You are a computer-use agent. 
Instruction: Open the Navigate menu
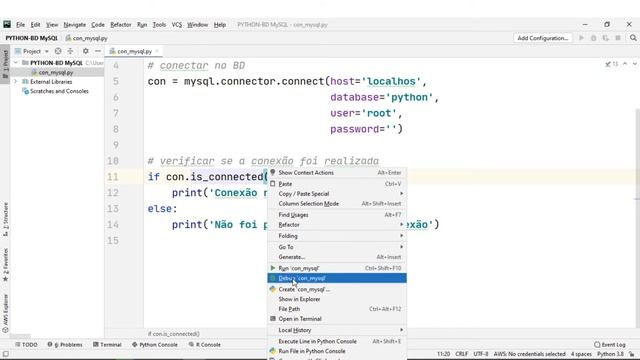(x=75, y=25)
